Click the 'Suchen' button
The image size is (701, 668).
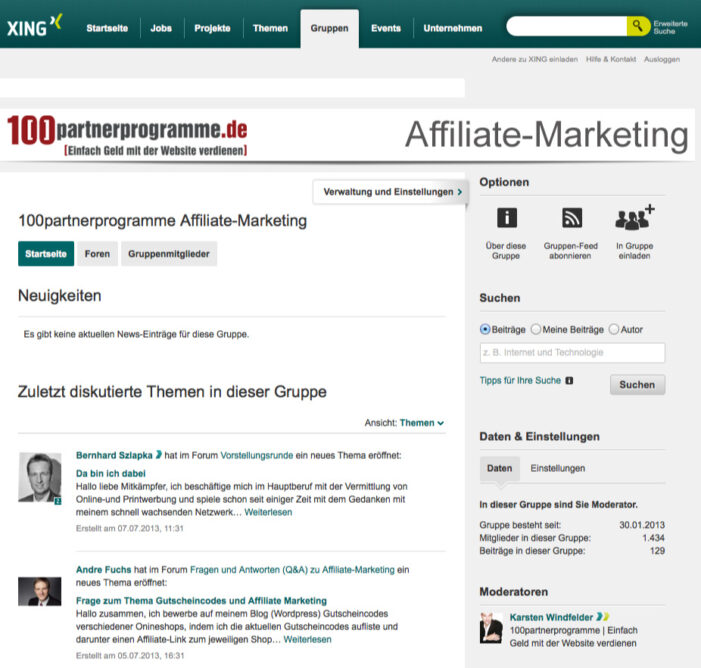pos(637,385)
